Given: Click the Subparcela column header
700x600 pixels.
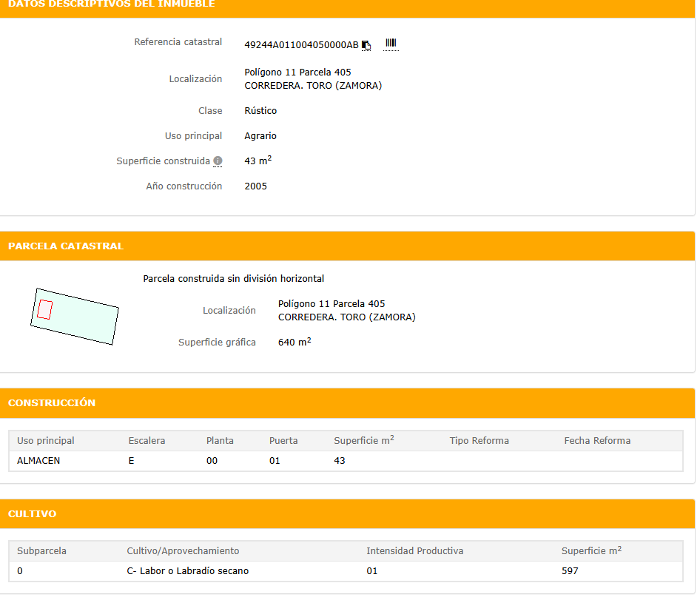Looking at the screenshot, I should click(41, 551).
